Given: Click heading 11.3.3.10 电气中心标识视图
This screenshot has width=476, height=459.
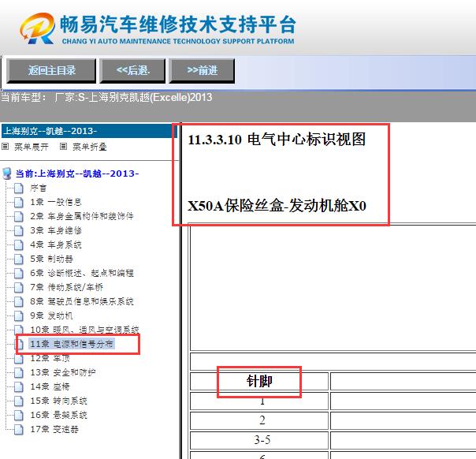Looking at the screenshot, I should 277,140.
